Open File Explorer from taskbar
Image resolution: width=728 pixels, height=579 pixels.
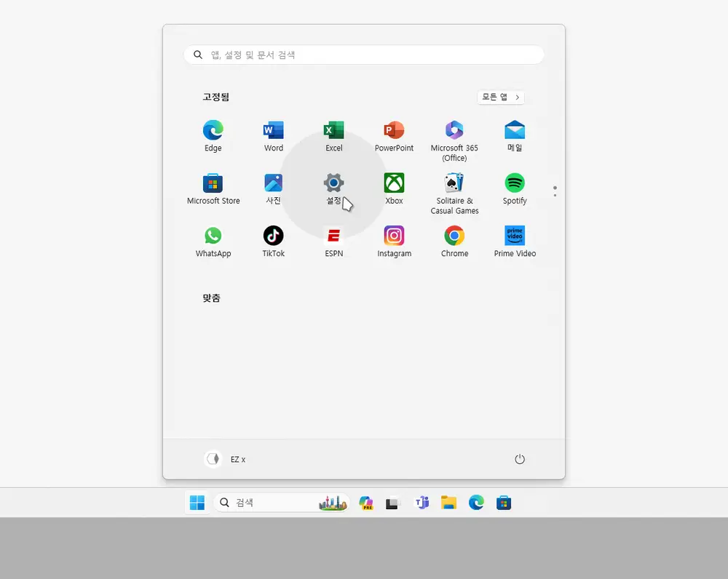point(449,503)
